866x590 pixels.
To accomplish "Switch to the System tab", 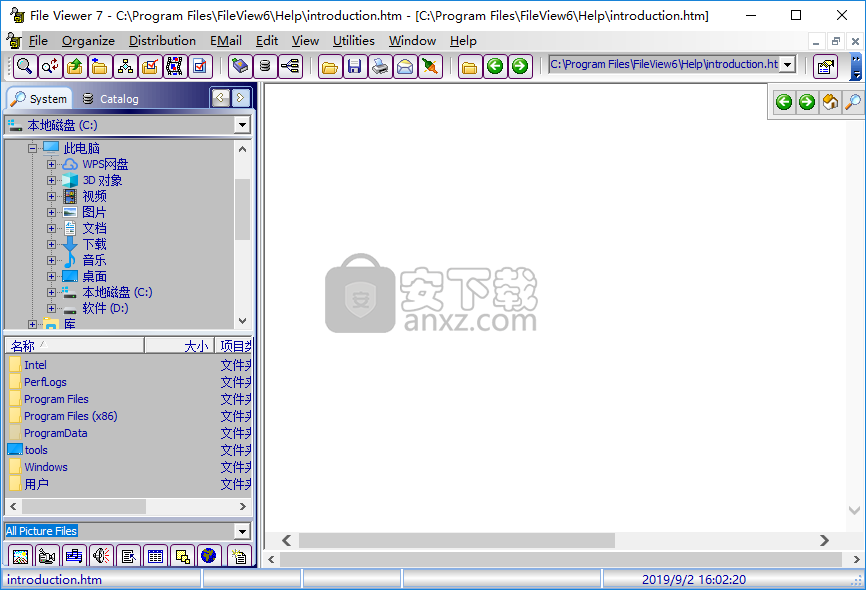I will tap(39, 99).
